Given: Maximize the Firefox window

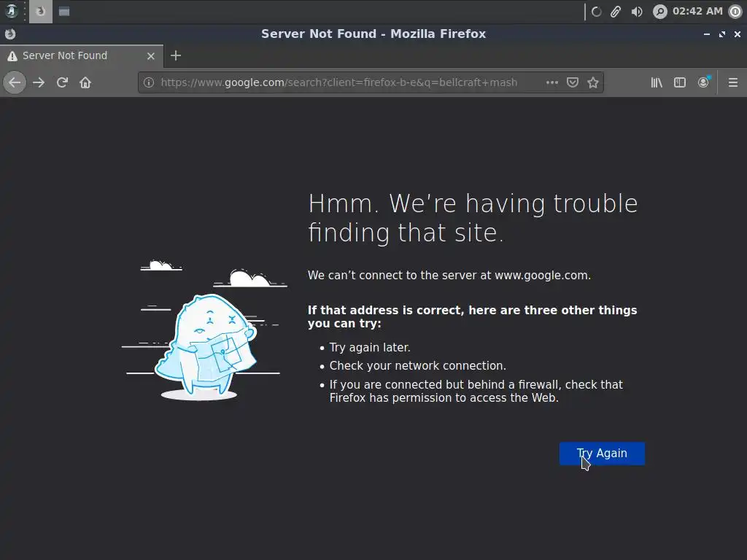Looking at the screenshot, I should click(x=722, y=34).
